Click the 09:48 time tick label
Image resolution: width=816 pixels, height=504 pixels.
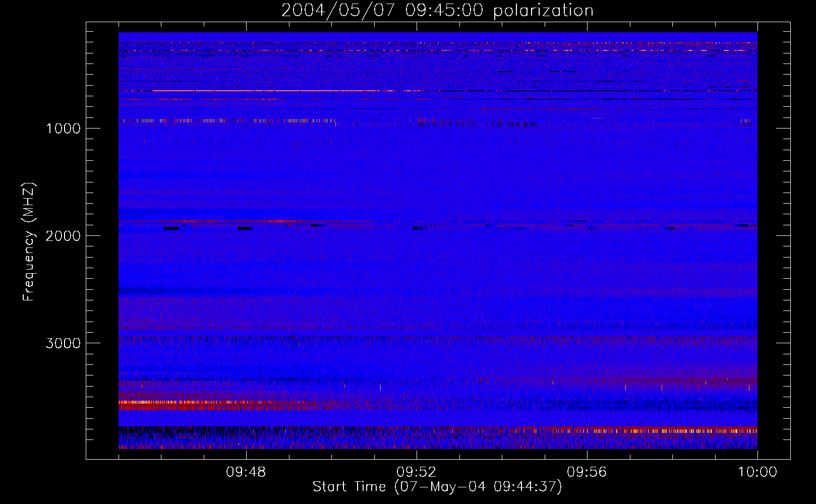click(x=246, y=472)
